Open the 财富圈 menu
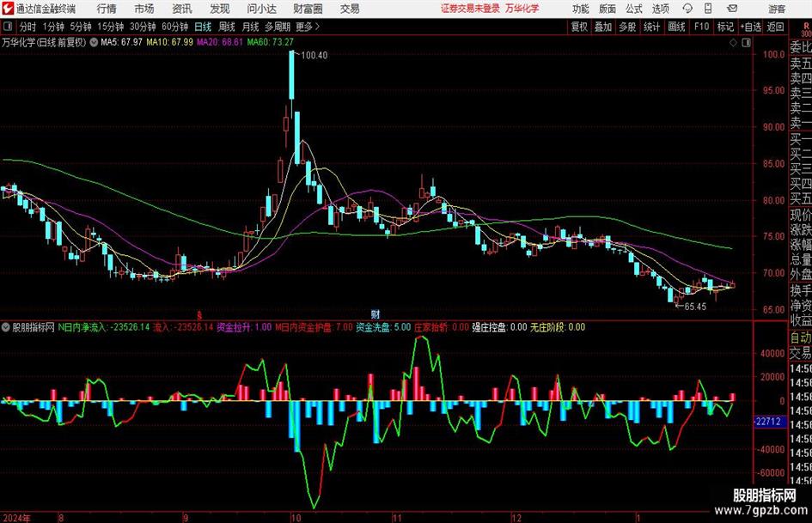Viewport: 812px width, 523px height. 308,9
